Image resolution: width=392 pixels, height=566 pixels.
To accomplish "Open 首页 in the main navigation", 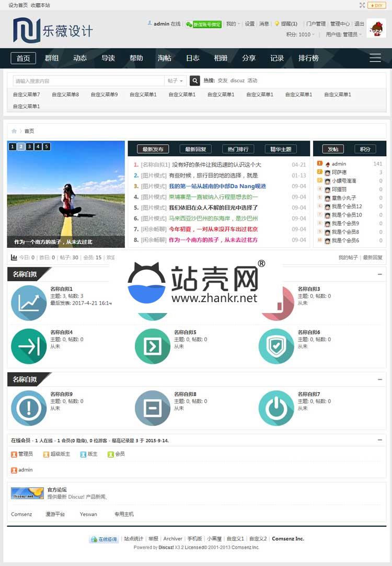I will [x=23, y=58].
